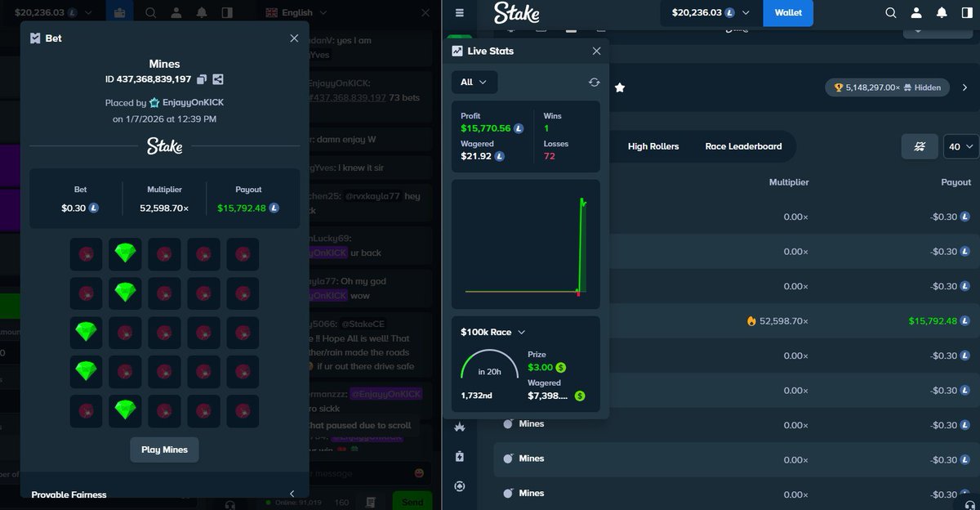Click the headset support icon below chat
980x510 pixels.
230,504
